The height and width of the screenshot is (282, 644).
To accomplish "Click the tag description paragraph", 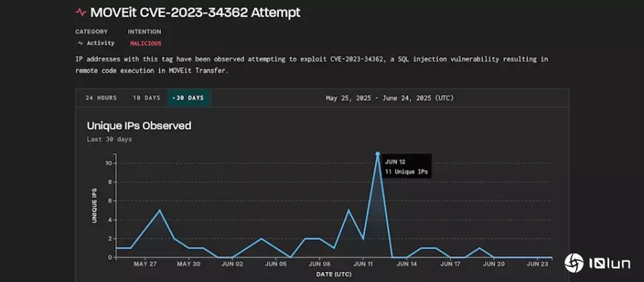I will [312, 64].
